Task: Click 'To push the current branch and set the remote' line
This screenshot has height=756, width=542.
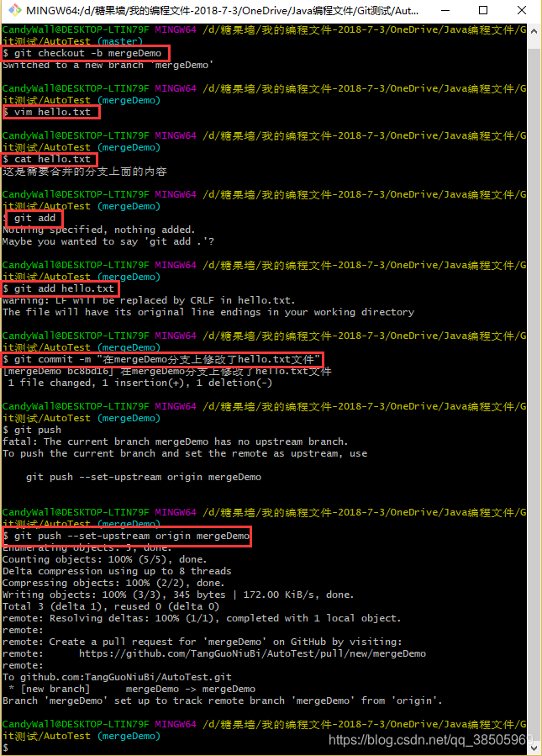Action: [185, 453]
